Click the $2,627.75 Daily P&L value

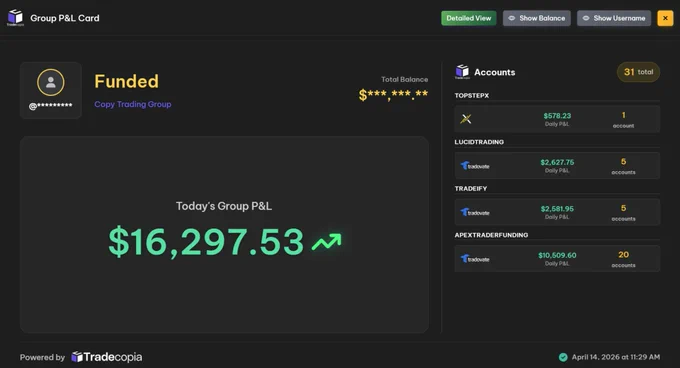tap(557, 162)
